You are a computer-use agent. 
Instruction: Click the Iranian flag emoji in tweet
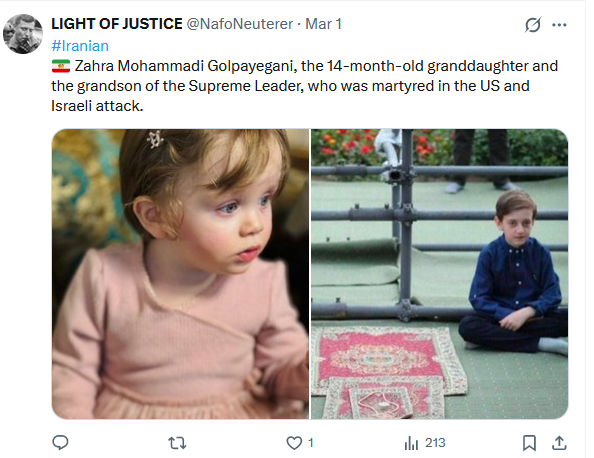point(61,66)
